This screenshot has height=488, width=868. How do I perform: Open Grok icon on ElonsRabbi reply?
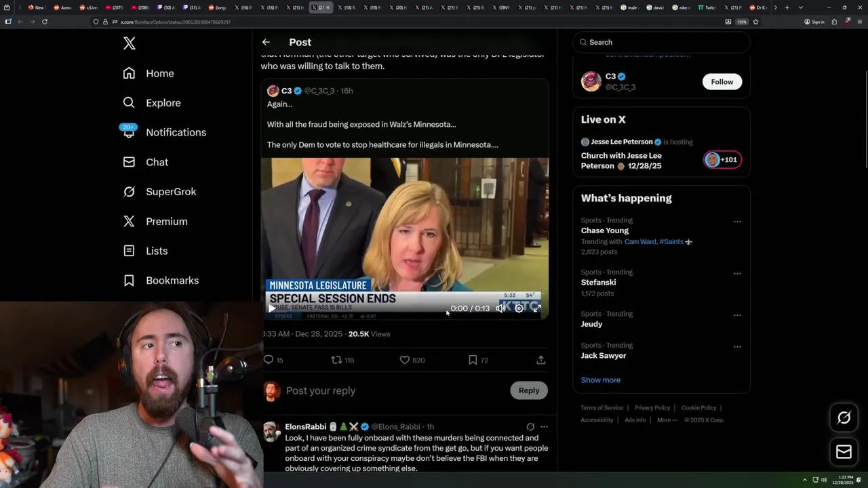pos(530,427)
